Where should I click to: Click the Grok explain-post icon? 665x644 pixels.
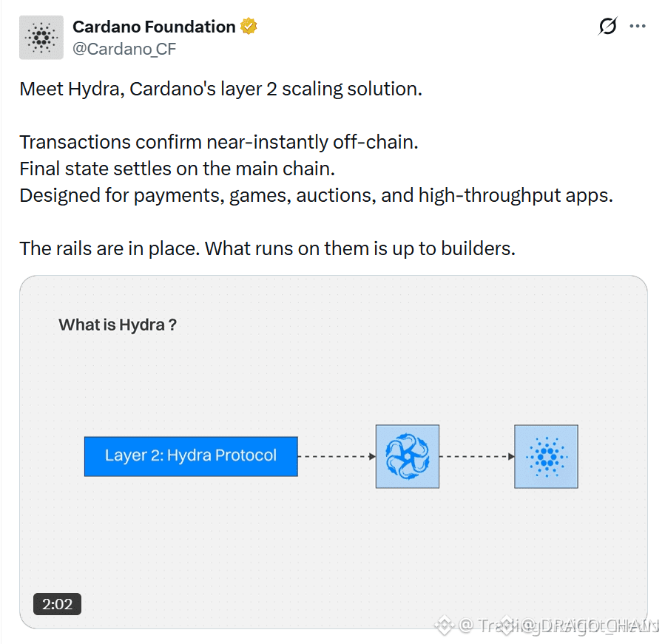[x=607, y=27]
